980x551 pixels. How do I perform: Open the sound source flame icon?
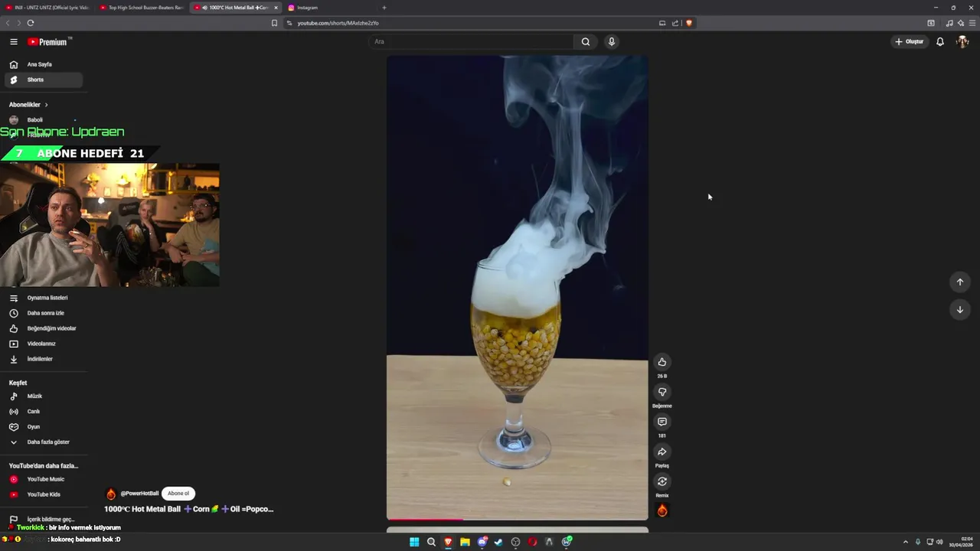pos(662,510)
